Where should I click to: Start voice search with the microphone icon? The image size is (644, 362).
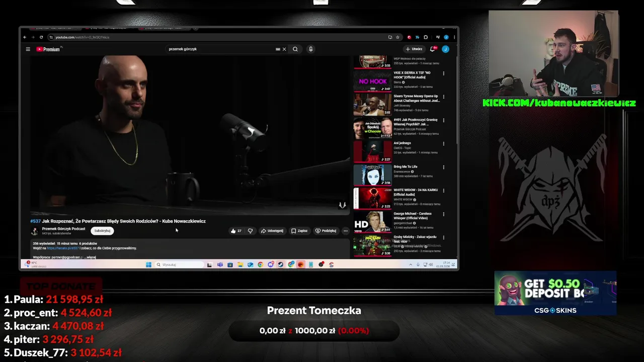point(310,49)
